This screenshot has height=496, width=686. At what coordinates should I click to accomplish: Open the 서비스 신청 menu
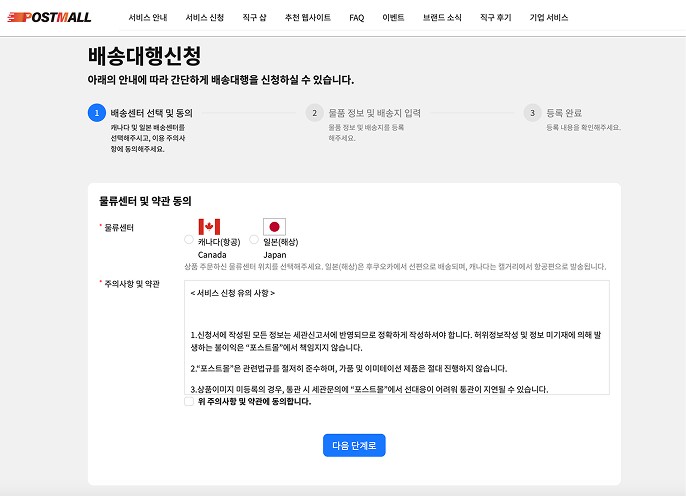coord(205,18)
